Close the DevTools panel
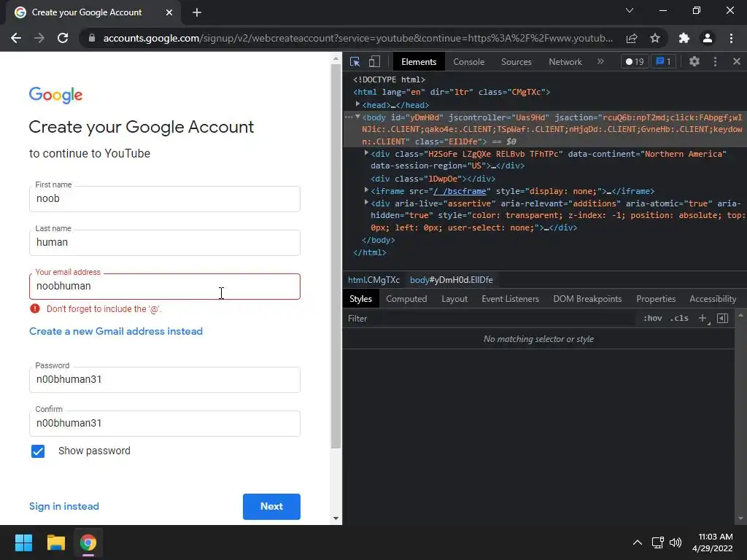The width and height of the screenshot is (747, 560). 737,61
